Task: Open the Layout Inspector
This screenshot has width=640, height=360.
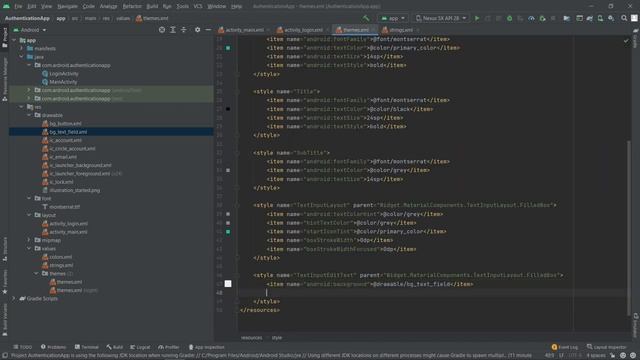Action: 606,347
